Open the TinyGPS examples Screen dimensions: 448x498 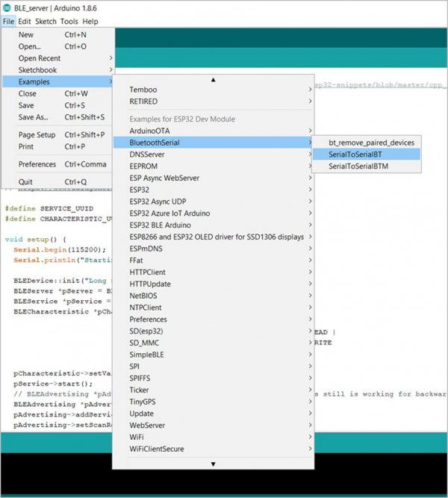214,402
